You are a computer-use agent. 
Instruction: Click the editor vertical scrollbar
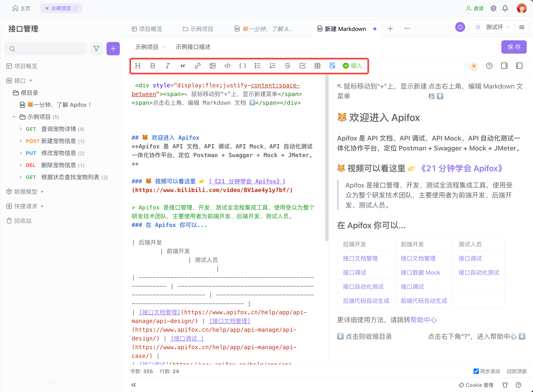(327, 158)
